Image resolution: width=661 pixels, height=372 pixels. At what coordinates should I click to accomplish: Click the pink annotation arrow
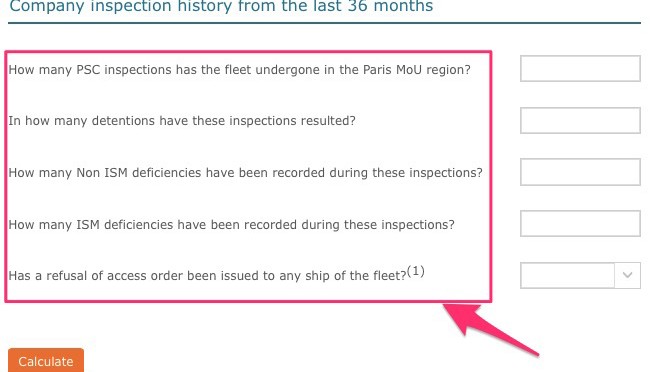pos(489,329)
